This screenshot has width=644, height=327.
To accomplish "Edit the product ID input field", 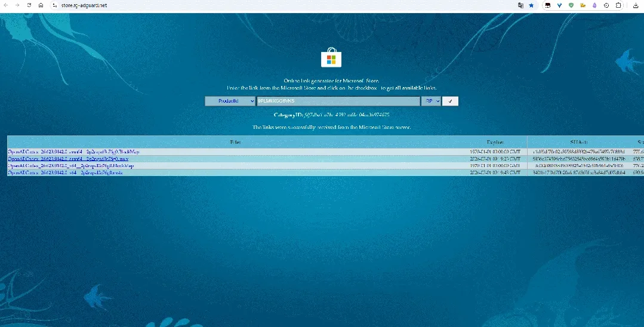I will point(338,101).
